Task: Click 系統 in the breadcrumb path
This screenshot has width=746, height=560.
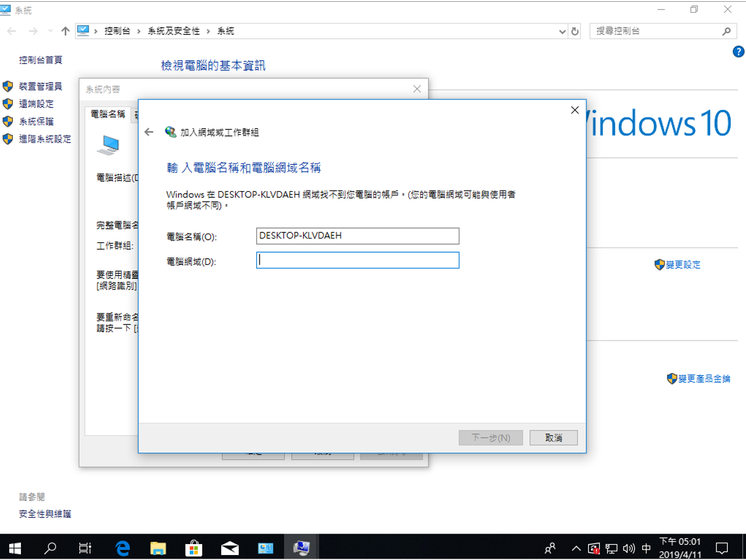Action: (226, 31)
